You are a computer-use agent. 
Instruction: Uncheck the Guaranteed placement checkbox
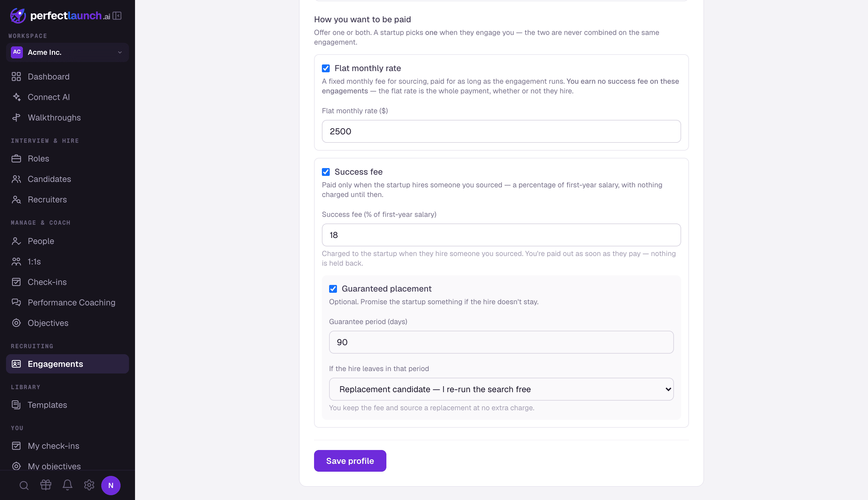pyautogui.click(x=333, y=289)
